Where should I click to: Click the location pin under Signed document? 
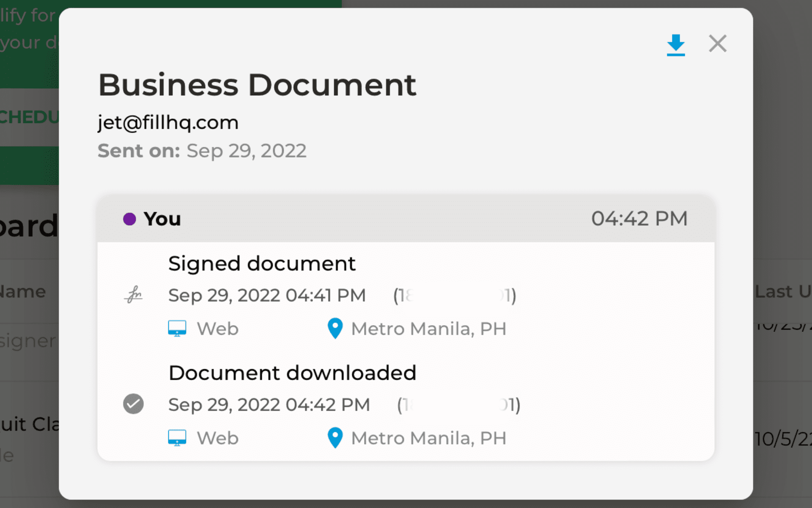(x=335, y=329)
